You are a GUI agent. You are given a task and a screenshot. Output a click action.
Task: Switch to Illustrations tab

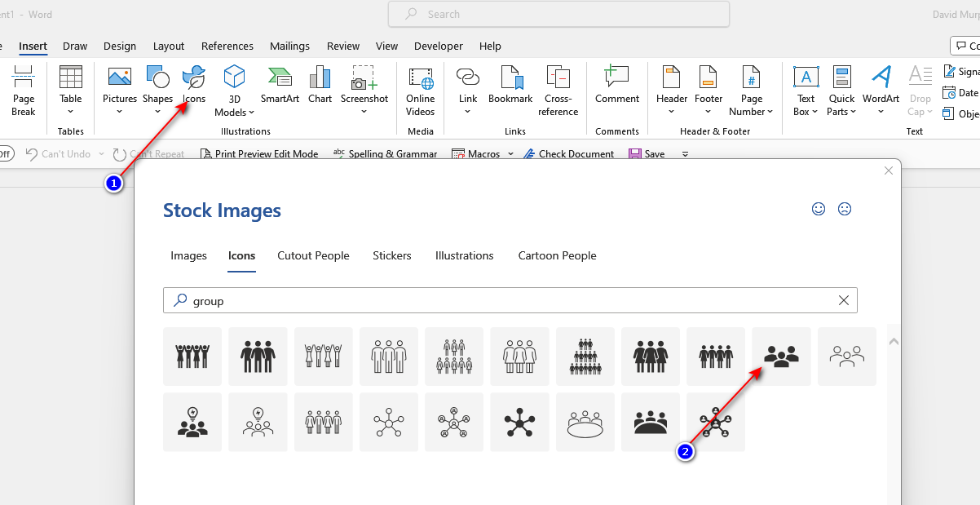click(x=465, y=255)
